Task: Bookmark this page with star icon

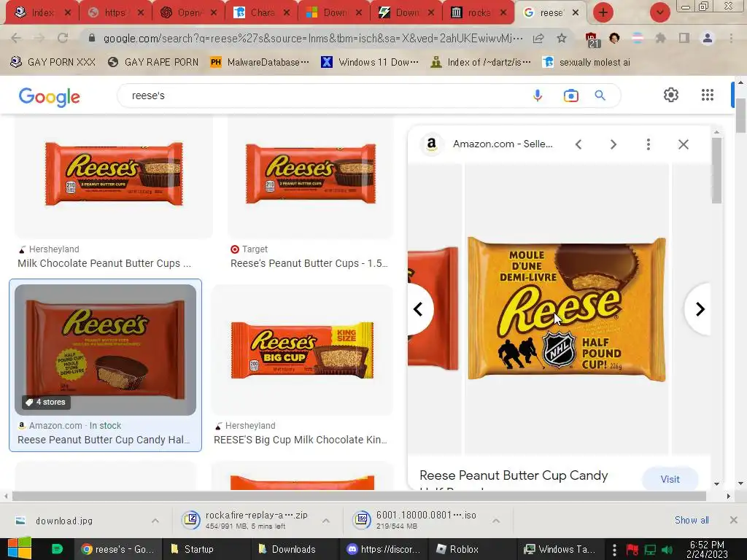Action: click(562, 38)
